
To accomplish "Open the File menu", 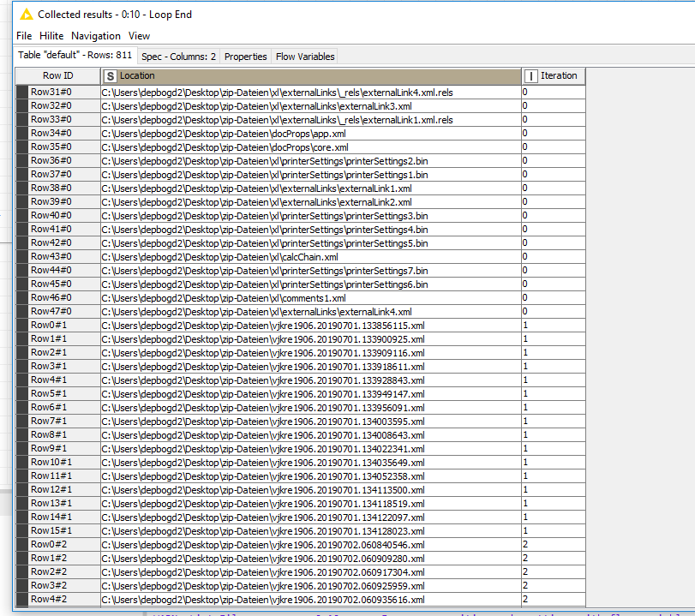I will (x=24, y=36).
